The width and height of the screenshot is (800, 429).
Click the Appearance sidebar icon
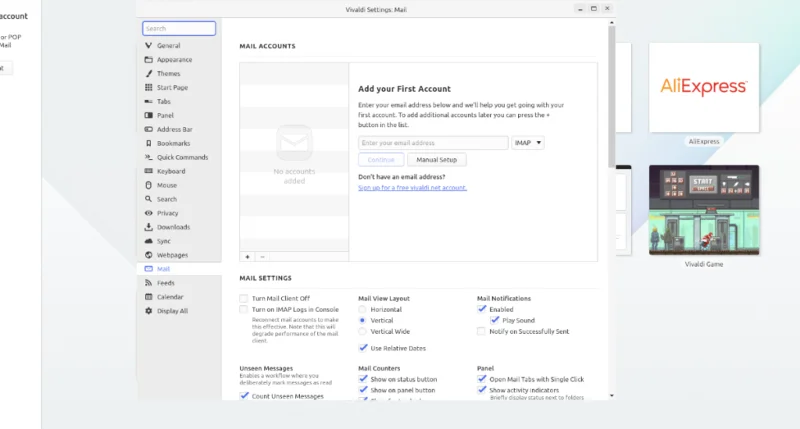[x=148, y=59]
